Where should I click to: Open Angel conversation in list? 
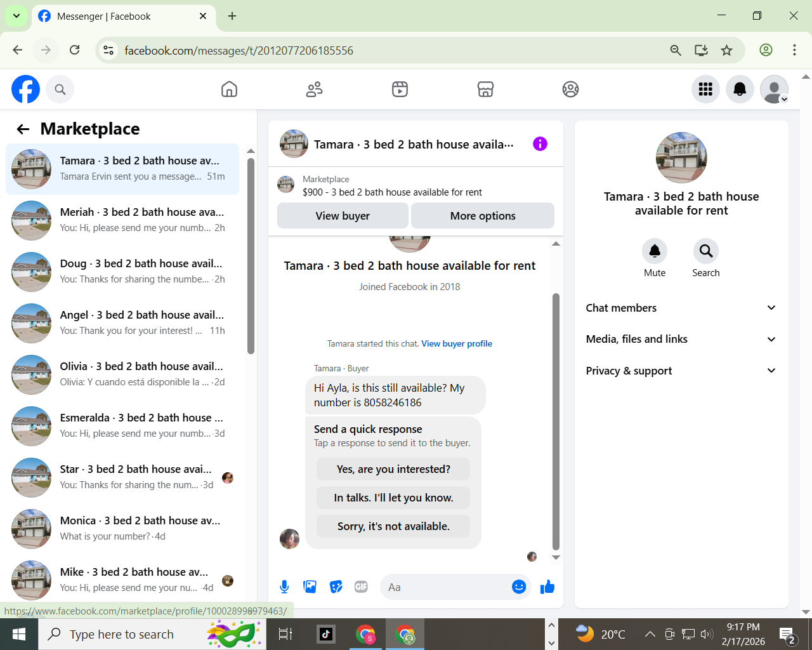(122, 323)
